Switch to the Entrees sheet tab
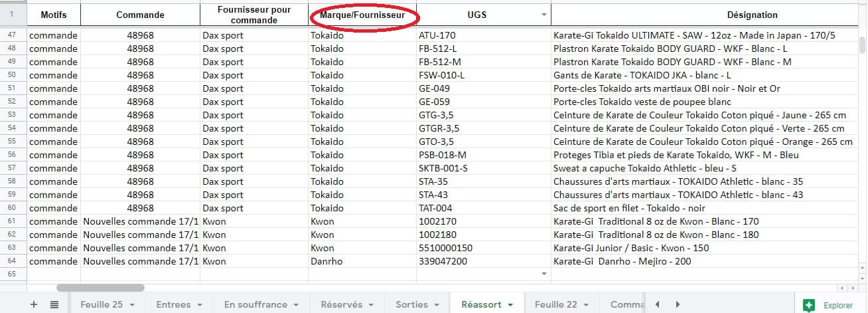Viewport: 868px width, 313px height. [x=173, y=304]
